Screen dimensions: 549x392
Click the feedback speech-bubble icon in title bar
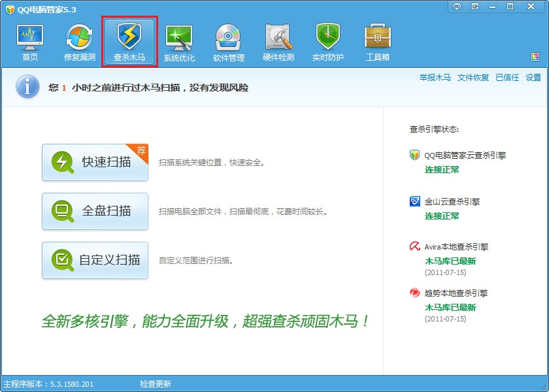(457, 6)
